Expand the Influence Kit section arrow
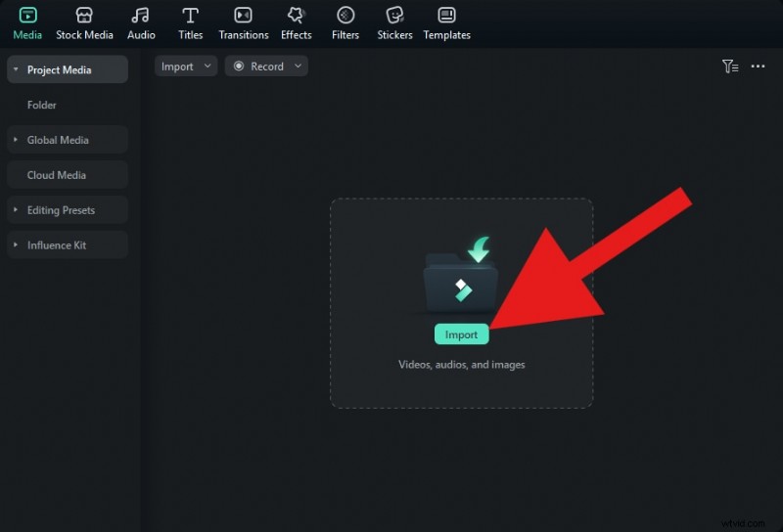Viewport: 783px width, 532px height. click(x=16, y=244)
